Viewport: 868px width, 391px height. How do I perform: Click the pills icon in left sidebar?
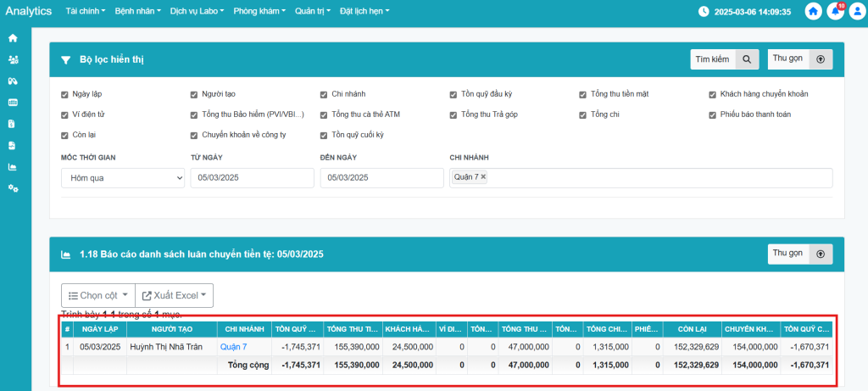[x=13, y=81]
